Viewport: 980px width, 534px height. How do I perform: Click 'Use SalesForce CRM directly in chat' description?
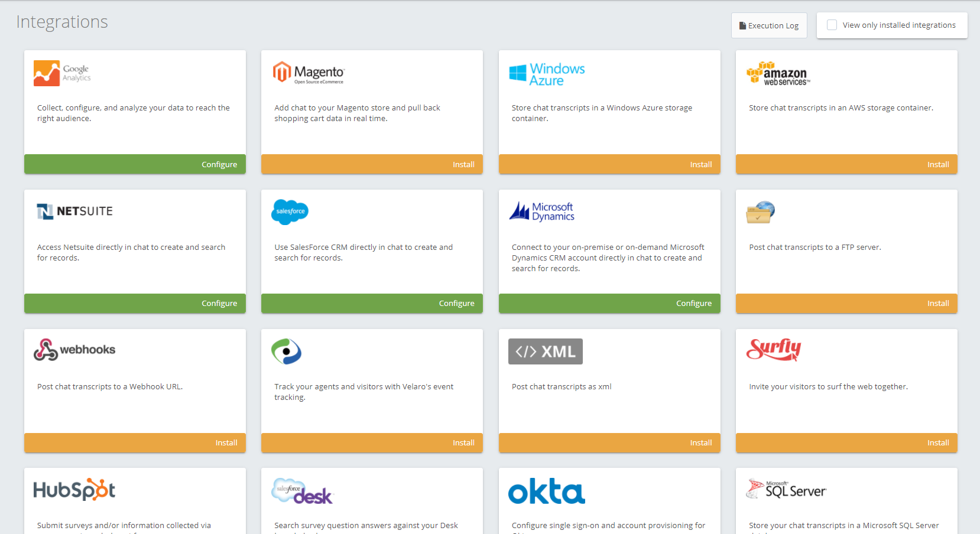pos(364,252)
